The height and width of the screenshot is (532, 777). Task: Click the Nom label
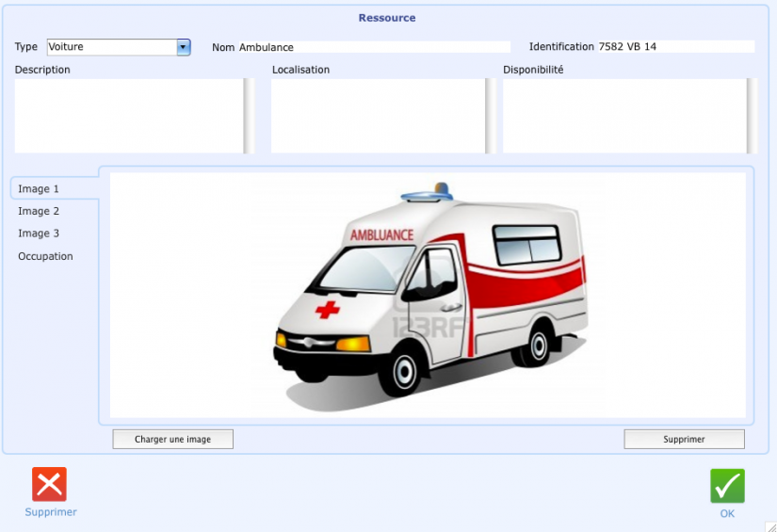(x=223, y=48)
